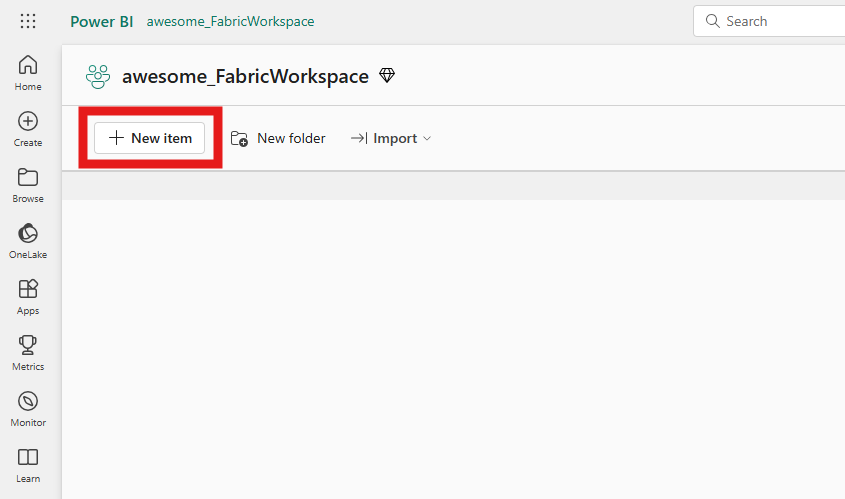The height and width of the screenshot is (499, 845).
Task: Open Metrics from the sidebar
Action: 28,353
